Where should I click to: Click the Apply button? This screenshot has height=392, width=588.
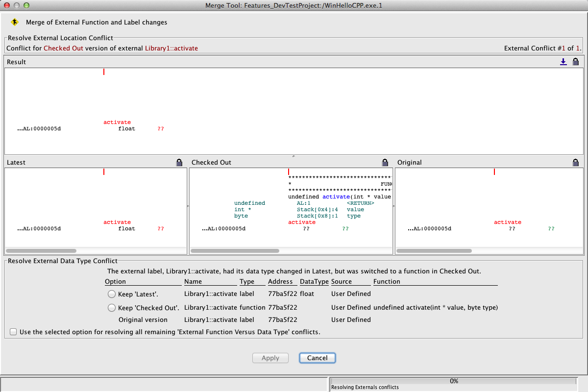[270, 358]
